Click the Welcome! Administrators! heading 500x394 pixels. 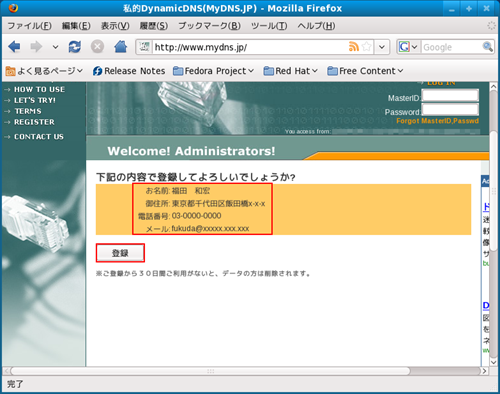tap(191, 151)
